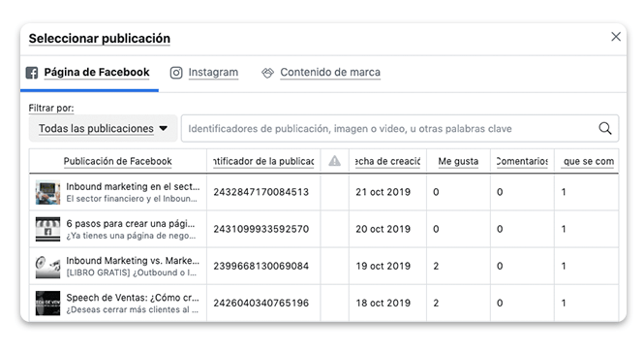This screenshot has height=353, width=644.
Task: Click identifier 2426040340765196
Action: [x=261, y=304]
